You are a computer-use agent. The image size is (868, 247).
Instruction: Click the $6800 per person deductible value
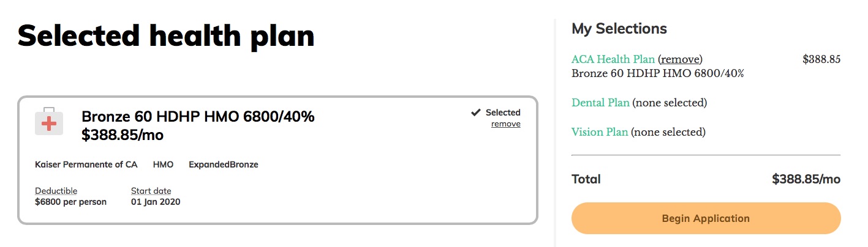[70, 202]
